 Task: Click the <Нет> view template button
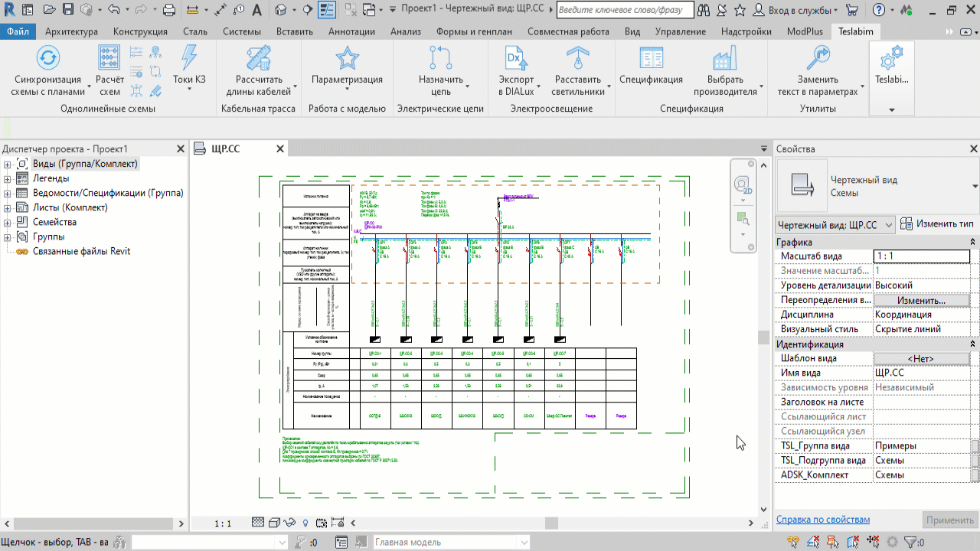pyautogui.click(x=922, y=359)
